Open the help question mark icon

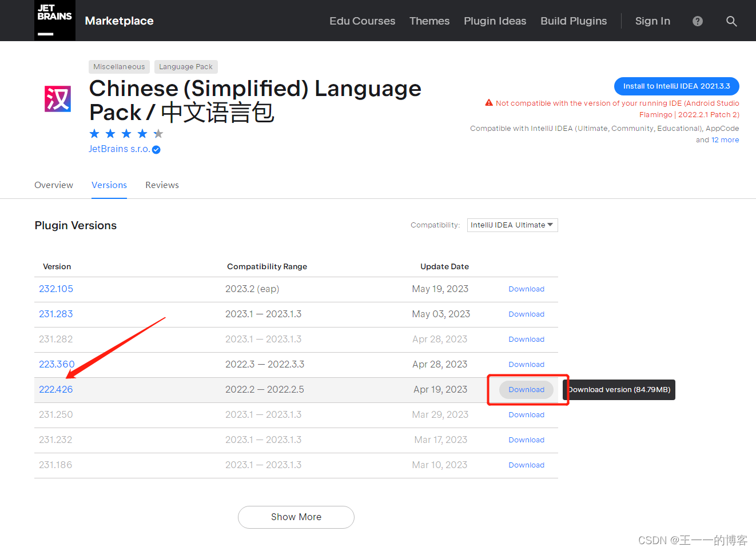698,21
